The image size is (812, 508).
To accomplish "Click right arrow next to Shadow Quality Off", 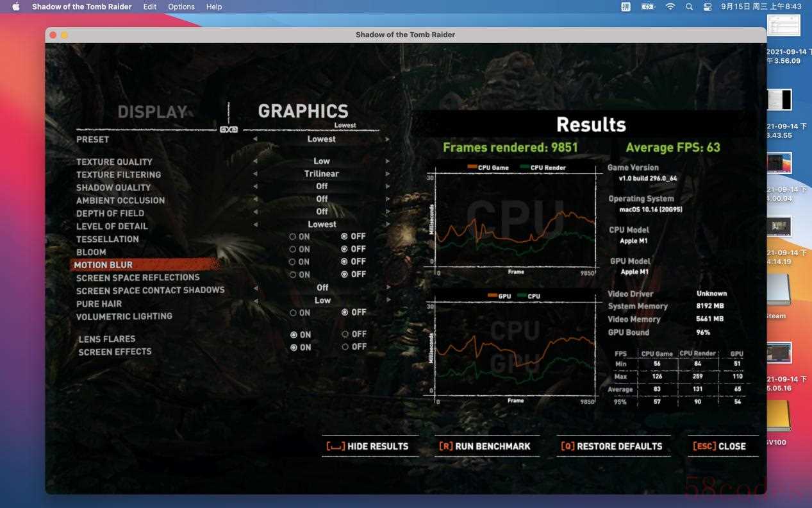I will (x=388, y=187).
